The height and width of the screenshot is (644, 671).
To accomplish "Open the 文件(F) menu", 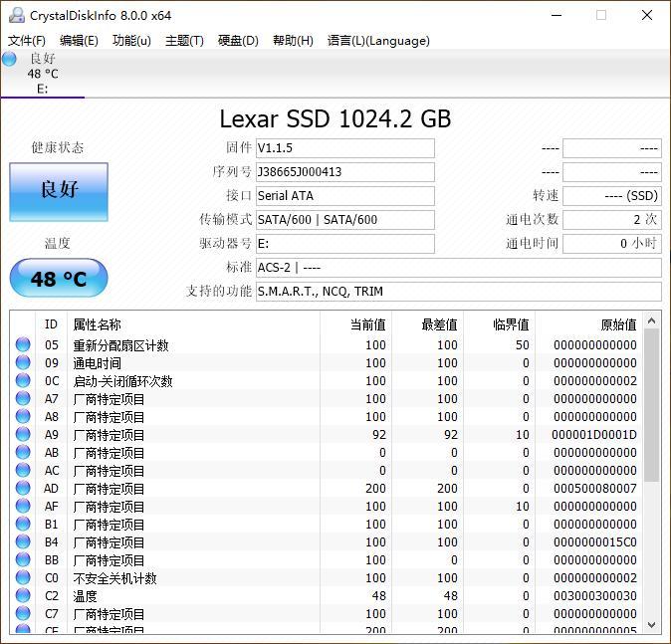I will click(x=27, y=41).
